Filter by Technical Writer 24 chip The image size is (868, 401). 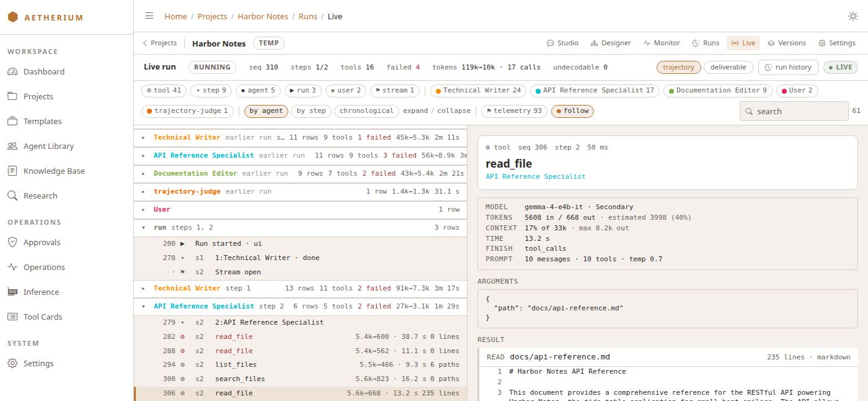(x=478, y=91)
